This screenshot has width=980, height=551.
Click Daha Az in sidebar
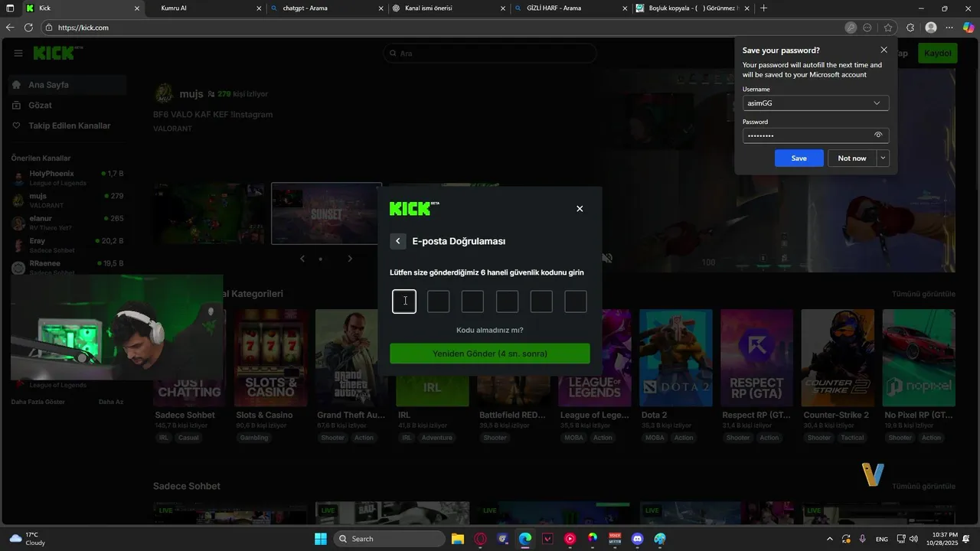111,402
